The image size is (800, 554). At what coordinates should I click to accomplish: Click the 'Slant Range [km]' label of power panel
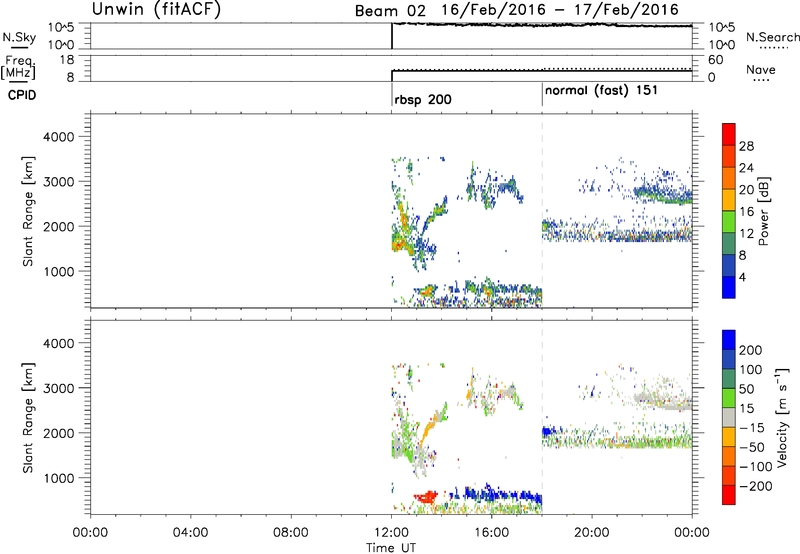click(x=28, y=212)
